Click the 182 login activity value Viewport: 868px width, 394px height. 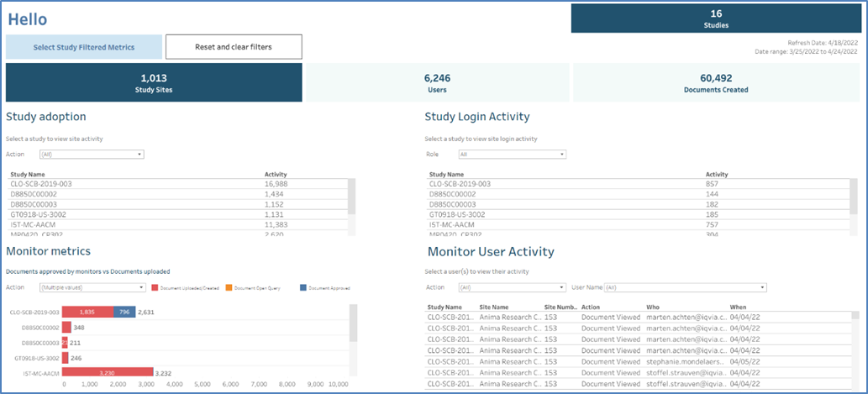(x=712, y=204)
